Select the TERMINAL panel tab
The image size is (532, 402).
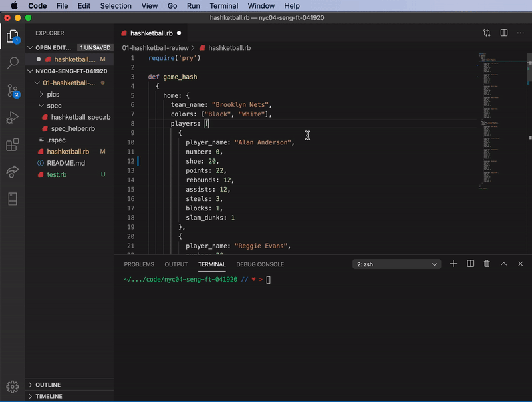coord(211,264)
